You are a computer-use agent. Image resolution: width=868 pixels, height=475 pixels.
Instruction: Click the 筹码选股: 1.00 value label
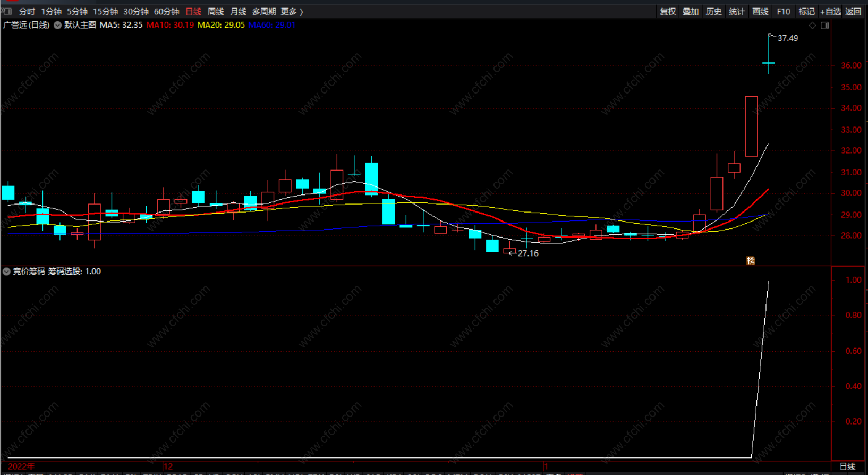tap(74, 272)
